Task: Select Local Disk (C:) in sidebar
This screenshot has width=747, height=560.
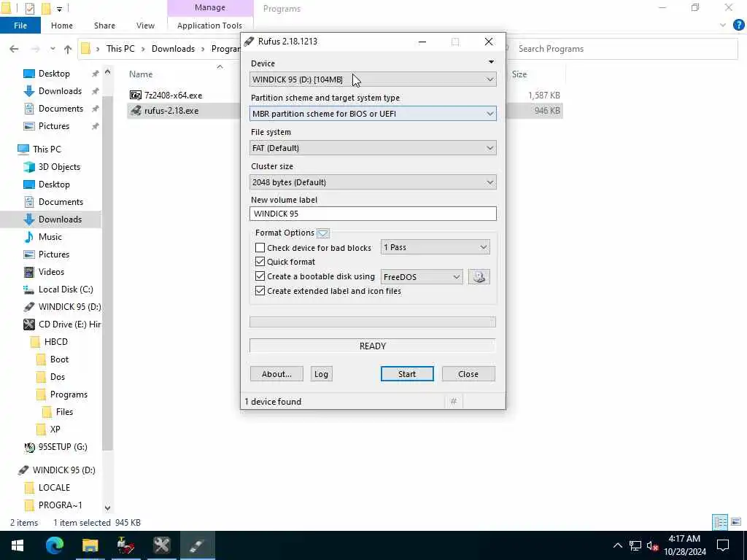Action: [66, 289]
